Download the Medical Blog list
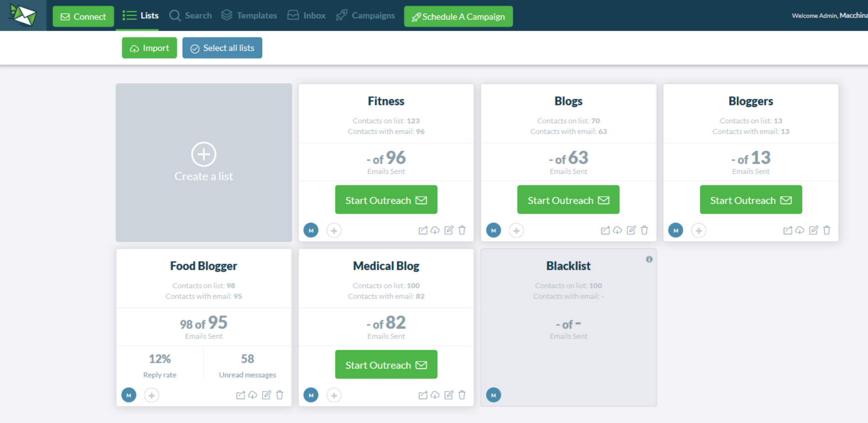This screenshot has height=423, width=868. (435, 395)
